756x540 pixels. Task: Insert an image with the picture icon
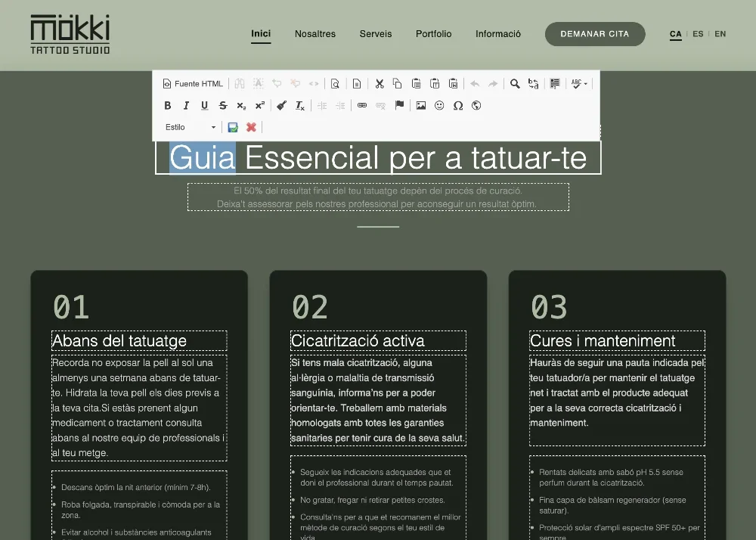pos(421,106)
